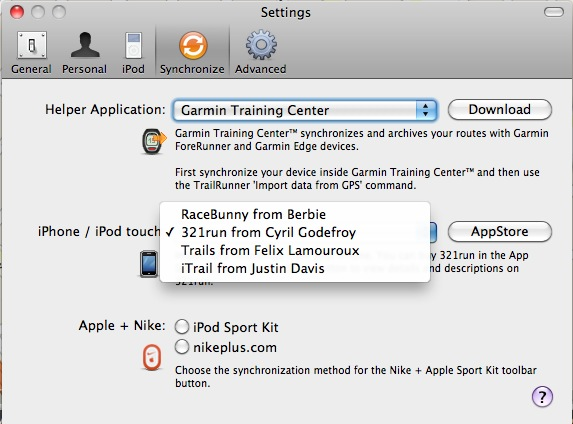This screenshot has width=573, height=424.
Task: Click the orange Nike+ sensor icon
Action: coord(152,357)
